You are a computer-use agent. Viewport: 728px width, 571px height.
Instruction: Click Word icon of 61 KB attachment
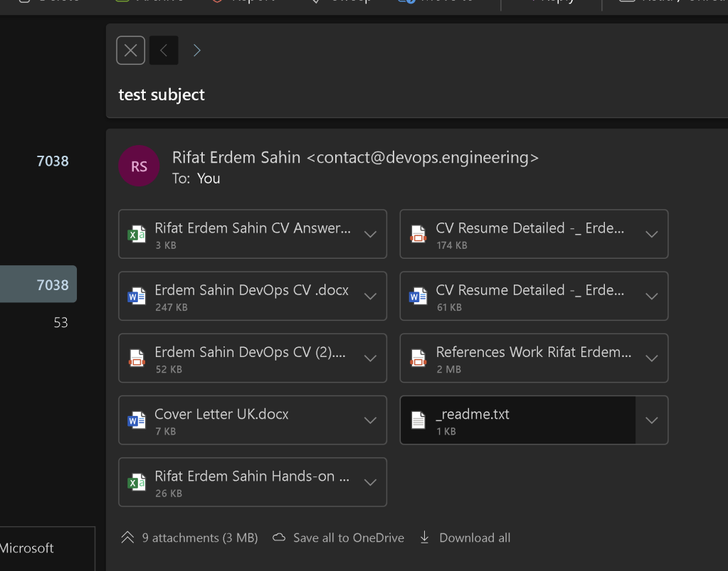tap(418, 296)
